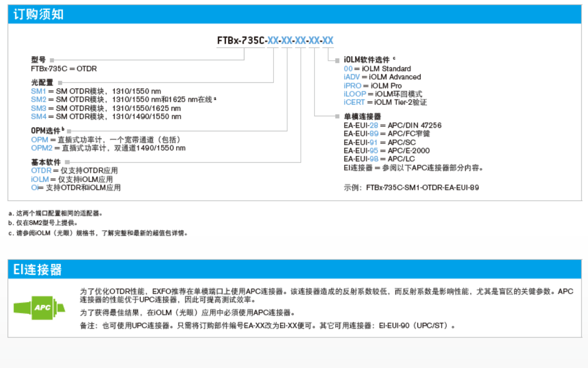Select the line "FTBx-735C = OTDR"
Viewport: 588px width, 368px height.
coord(64,69)
